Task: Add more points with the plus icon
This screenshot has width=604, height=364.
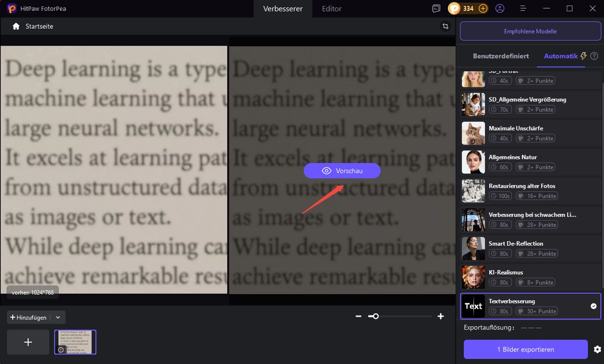Action: coord(483,8)
